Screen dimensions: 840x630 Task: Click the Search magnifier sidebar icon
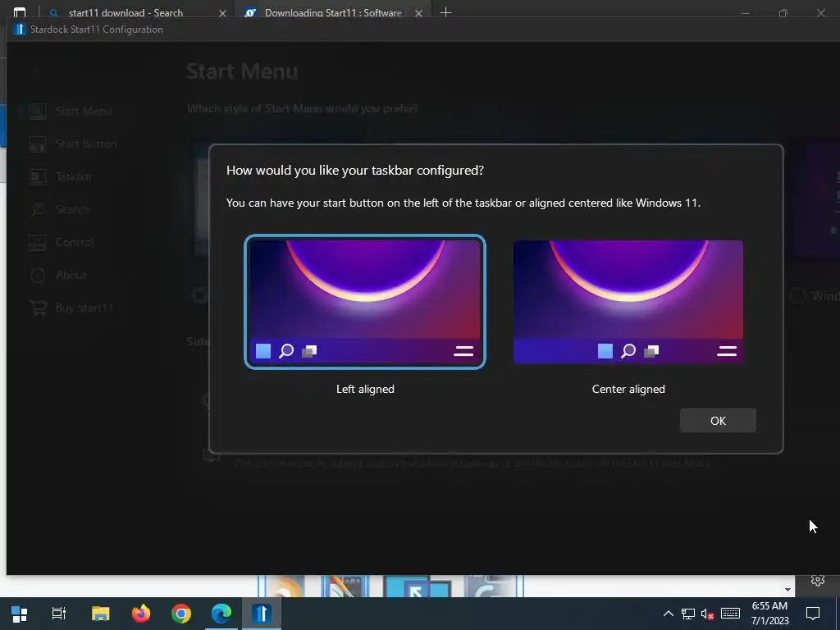[38, 209]
